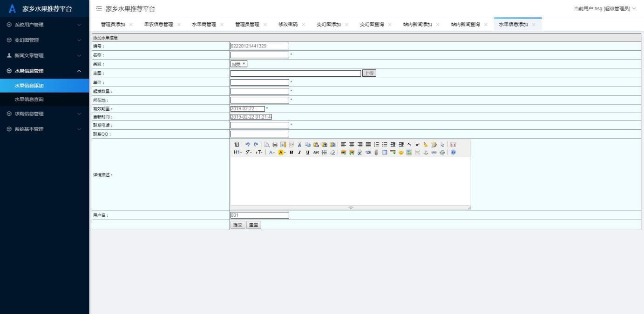Close the 变幻图添加 tab

coord(346,25)
